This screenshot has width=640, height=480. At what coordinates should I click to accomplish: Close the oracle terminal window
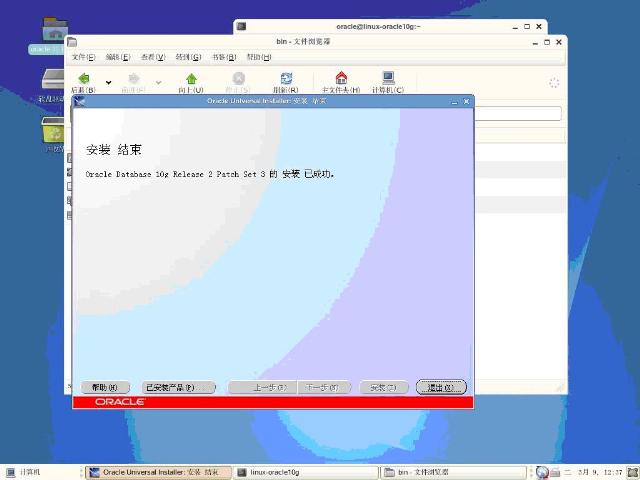click(539, 26)
